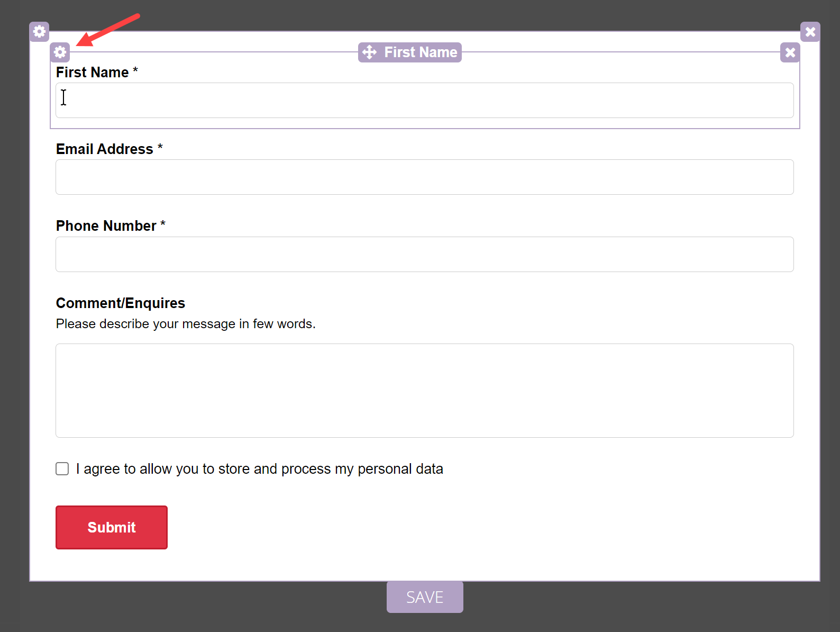The width and height of the screenshot is (840, 632).
Task: Tick the personal data consent checkbox
Action: tap(62, 469)
